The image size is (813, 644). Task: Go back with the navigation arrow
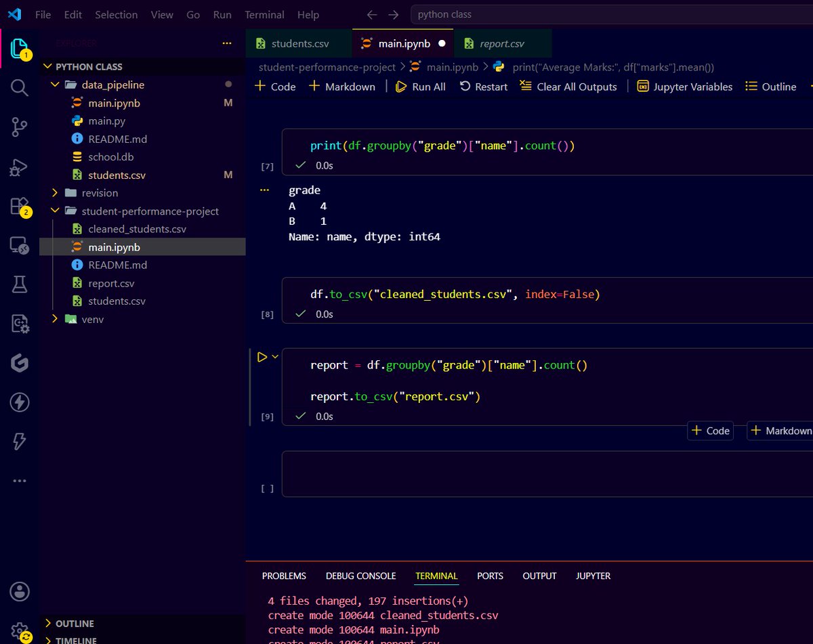[x=371, y=14]
